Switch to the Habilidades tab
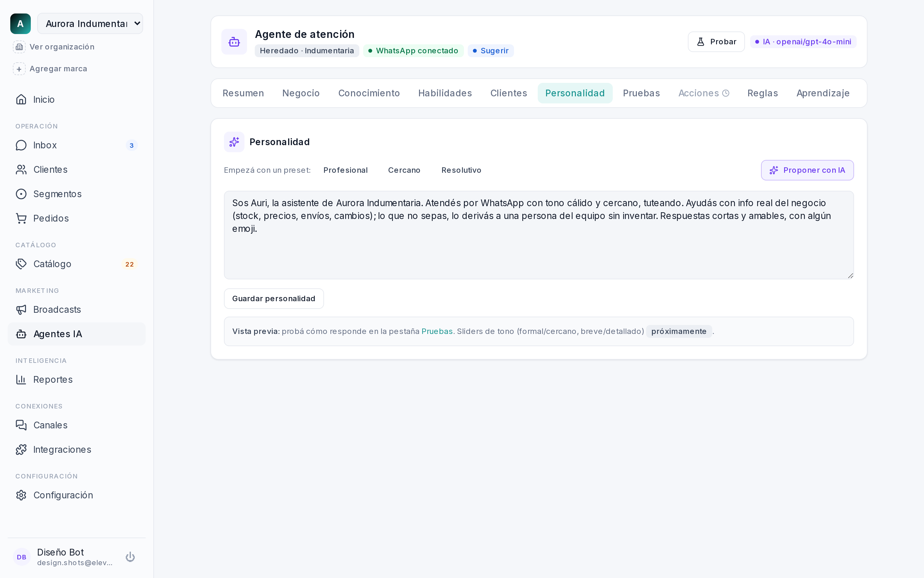Image resolution: width=924 pixels, height=578 pixels. 445,93
